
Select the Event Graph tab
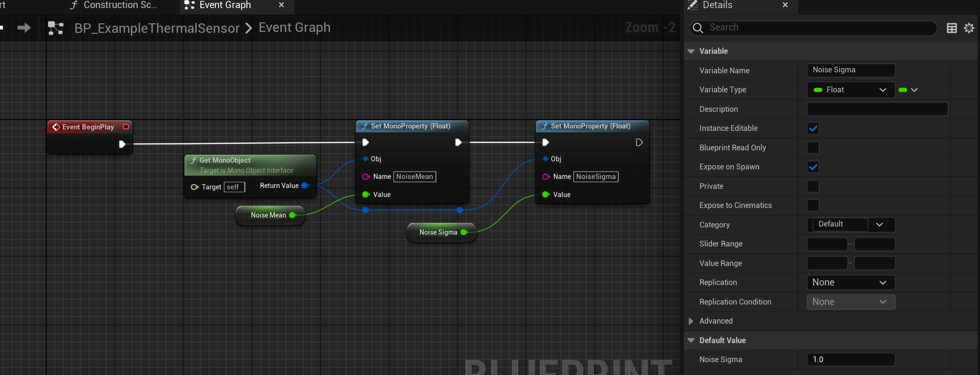[225, 6]
